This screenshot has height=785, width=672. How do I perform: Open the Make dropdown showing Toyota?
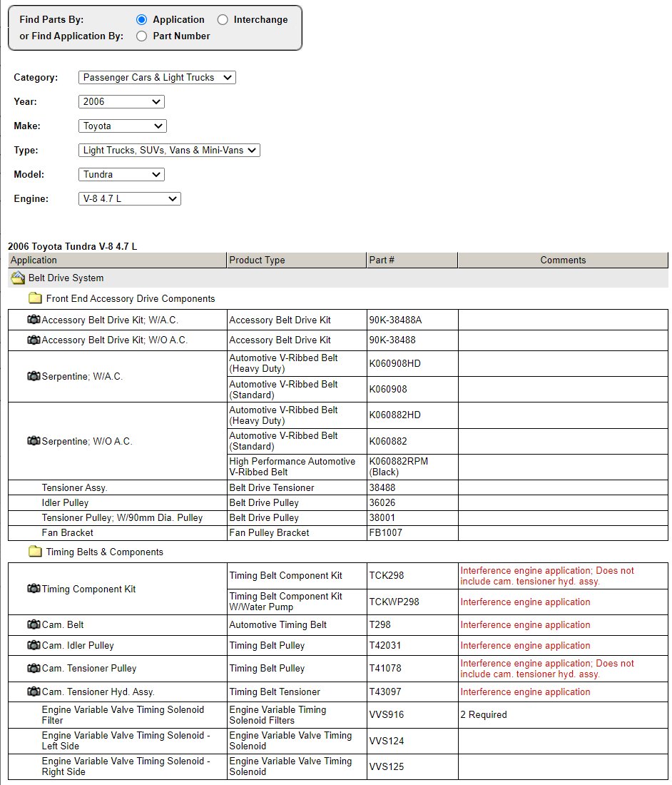(x=123, y=126)
